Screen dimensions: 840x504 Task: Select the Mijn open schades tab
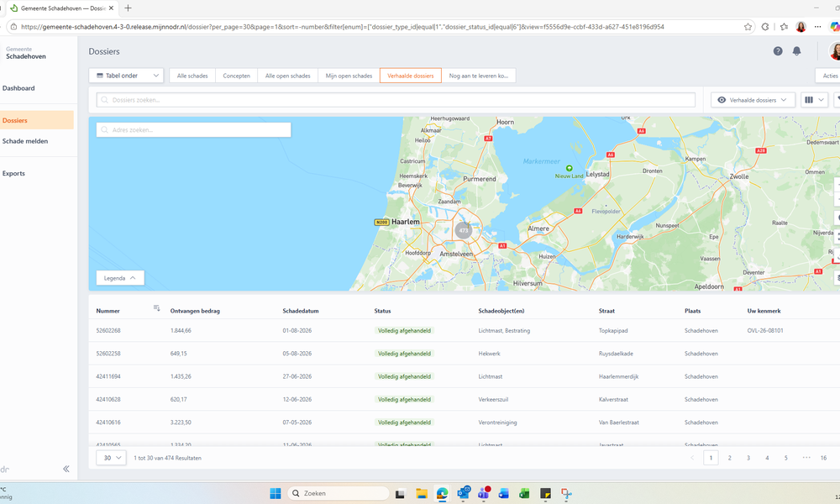(349, 76)
